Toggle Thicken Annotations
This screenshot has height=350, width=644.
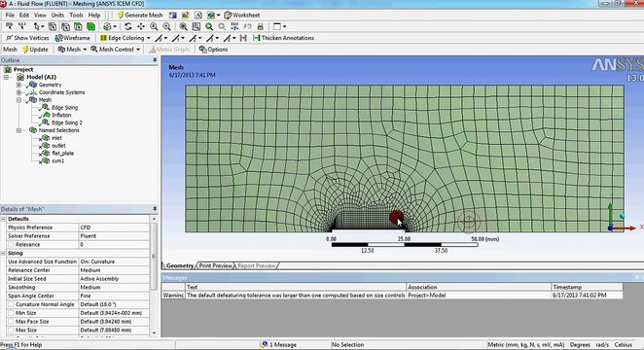[283, 38]
